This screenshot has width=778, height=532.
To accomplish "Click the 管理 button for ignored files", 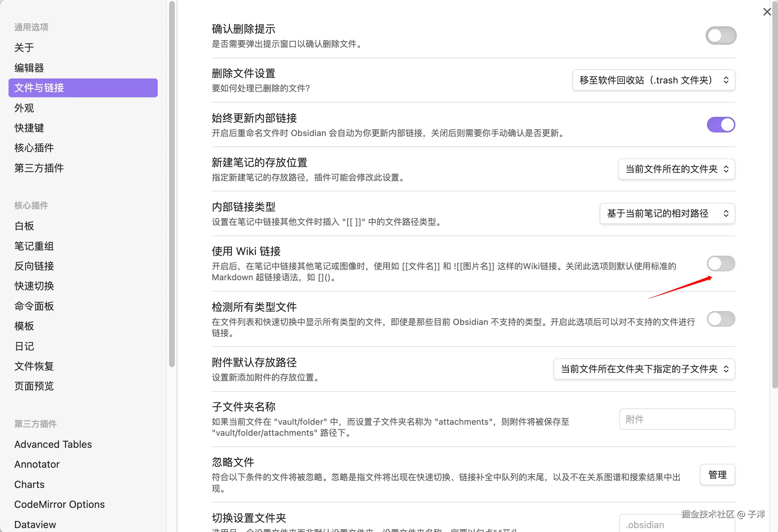I will (x=717, y=475).
